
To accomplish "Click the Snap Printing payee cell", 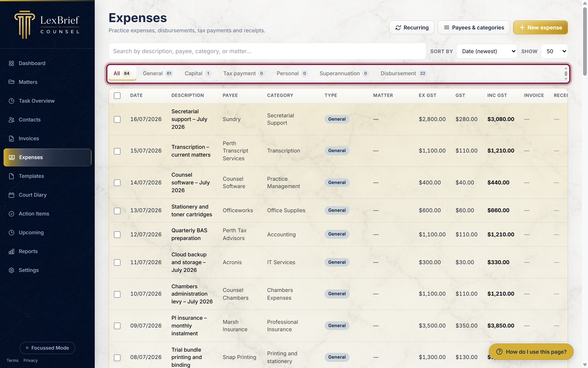I will (239, 357).
